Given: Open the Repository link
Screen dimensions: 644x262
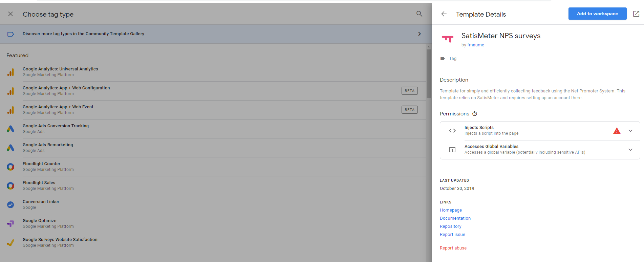Looking at the screenshot, I should click(450, 226).
